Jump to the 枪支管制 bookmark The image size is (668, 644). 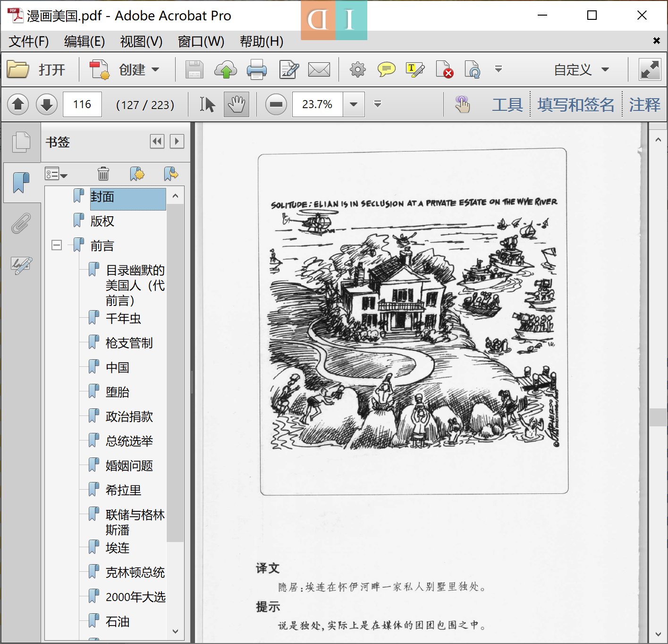click(x=129, y=343)
